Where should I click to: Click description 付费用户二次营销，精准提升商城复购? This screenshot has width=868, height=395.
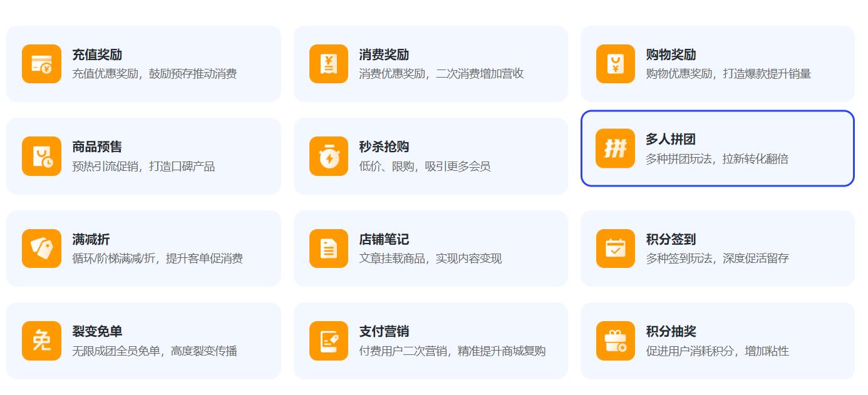pos(452,351)
